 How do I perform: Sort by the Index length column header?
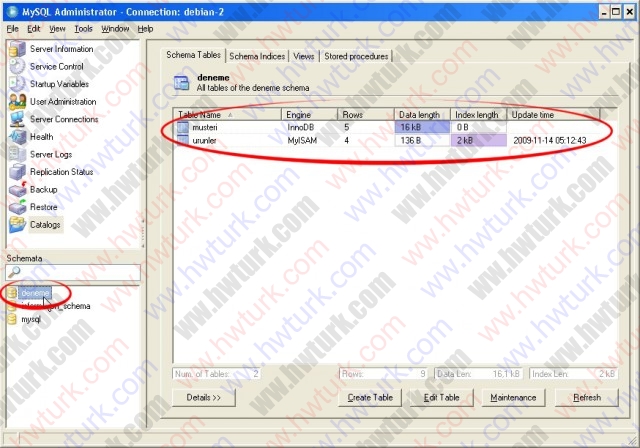pyautogui.click(x=478, y=115)
